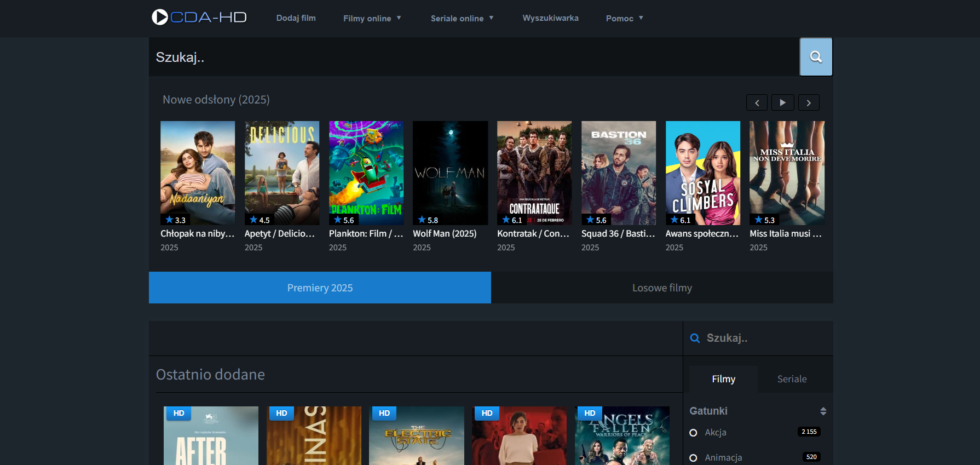Viewport: 980px width, 465px height.
Task: Click the star rating on Wolf Man
Action: [428, 220]
